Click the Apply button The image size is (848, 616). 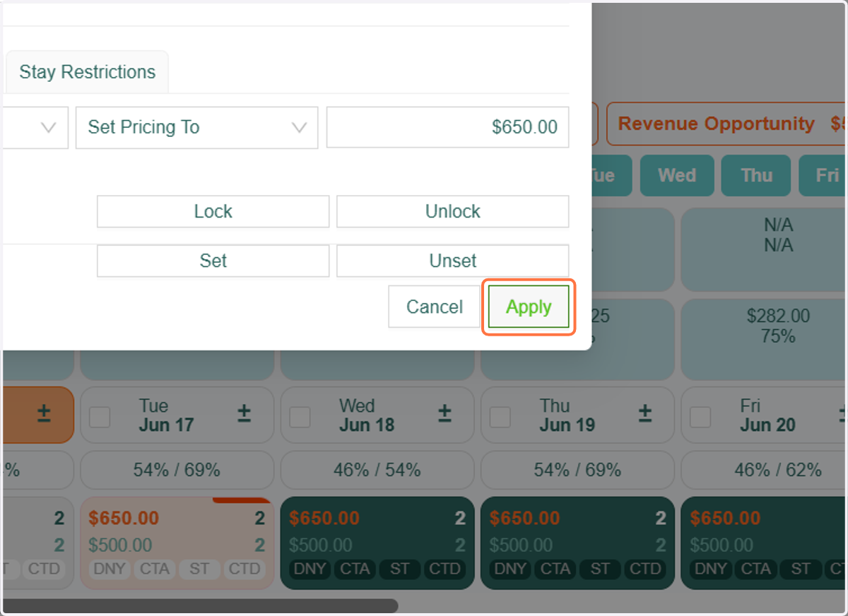(529, 307)
